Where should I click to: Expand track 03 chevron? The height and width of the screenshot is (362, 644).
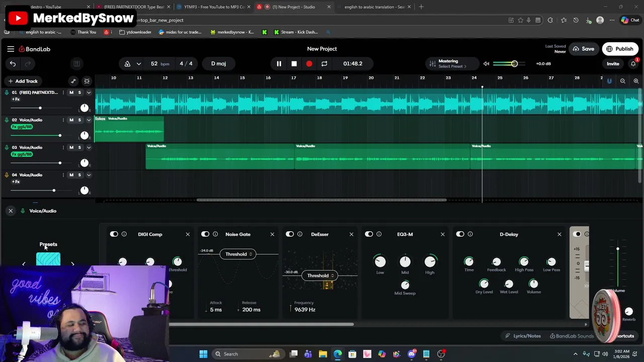pyautogui.click(x=89, y=147)
